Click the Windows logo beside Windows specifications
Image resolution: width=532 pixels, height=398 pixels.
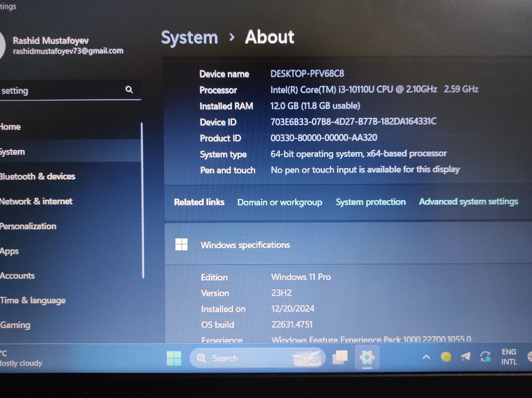[181, 244]
